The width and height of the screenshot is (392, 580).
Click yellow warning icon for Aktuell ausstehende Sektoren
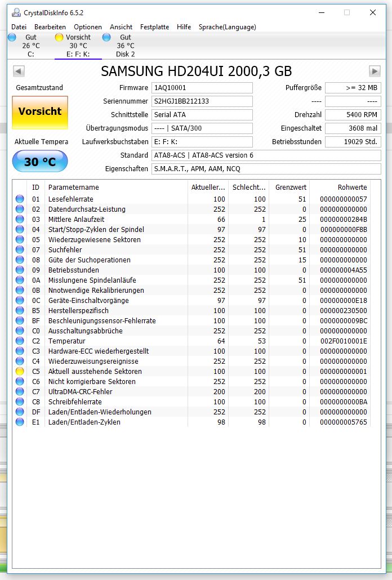pos(20,372)
